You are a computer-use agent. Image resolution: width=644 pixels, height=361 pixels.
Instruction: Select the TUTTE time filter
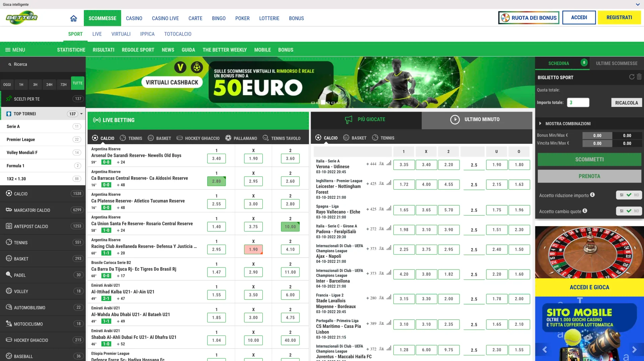pyautogui.click(x=77, y=83)
